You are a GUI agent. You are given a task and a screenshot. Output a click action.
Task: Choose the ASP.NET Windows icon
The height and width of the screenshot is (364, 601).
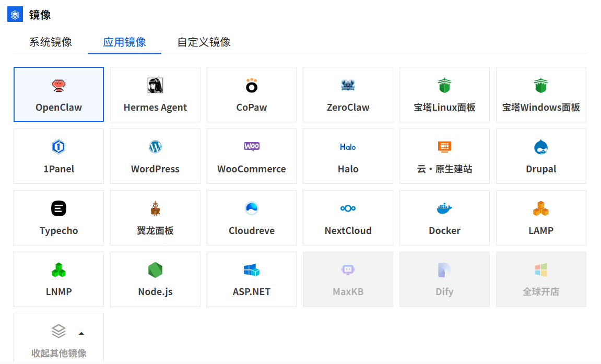click(252, 270)
